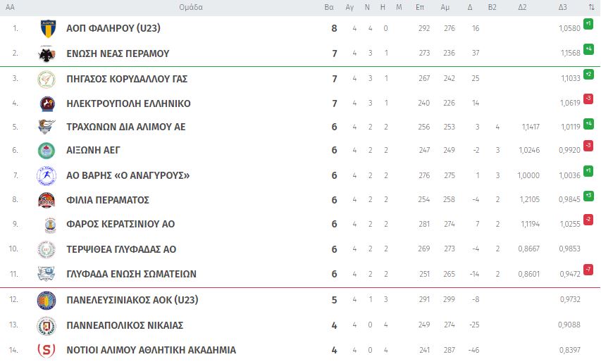This screenshot has width=601, height=364.
Task: Click the ΦΙΛΙΑ ΠΕΡΑΜΑΤΟΣ team logo
Action: pyautogui.click(x=47, y=200)
